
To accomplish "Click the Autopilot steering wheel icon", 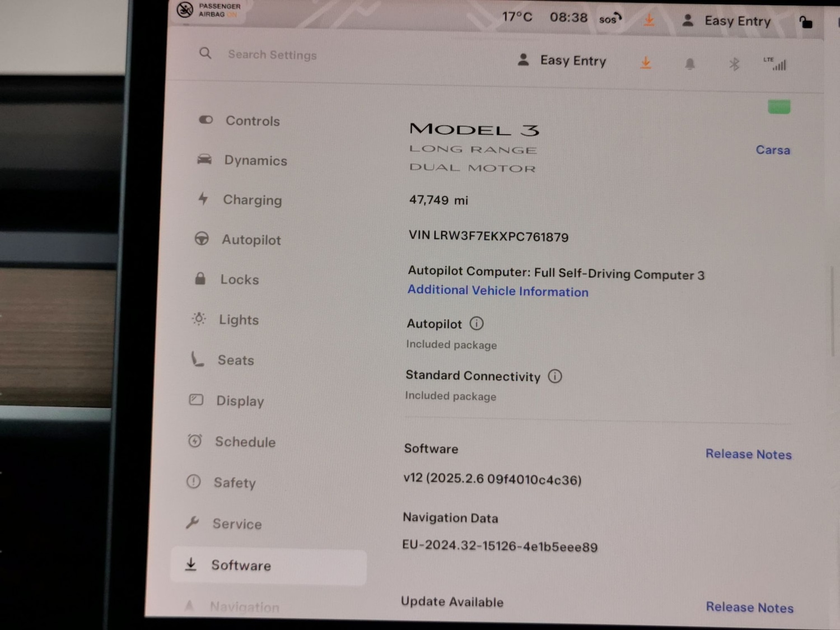I will coord(202,239).
